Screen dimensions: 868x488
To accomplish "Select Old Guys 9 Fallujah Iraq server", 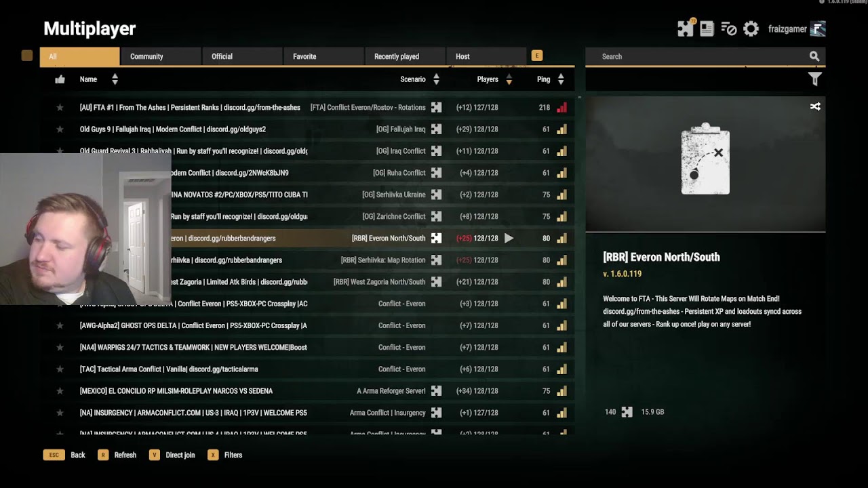I will 307,129.
